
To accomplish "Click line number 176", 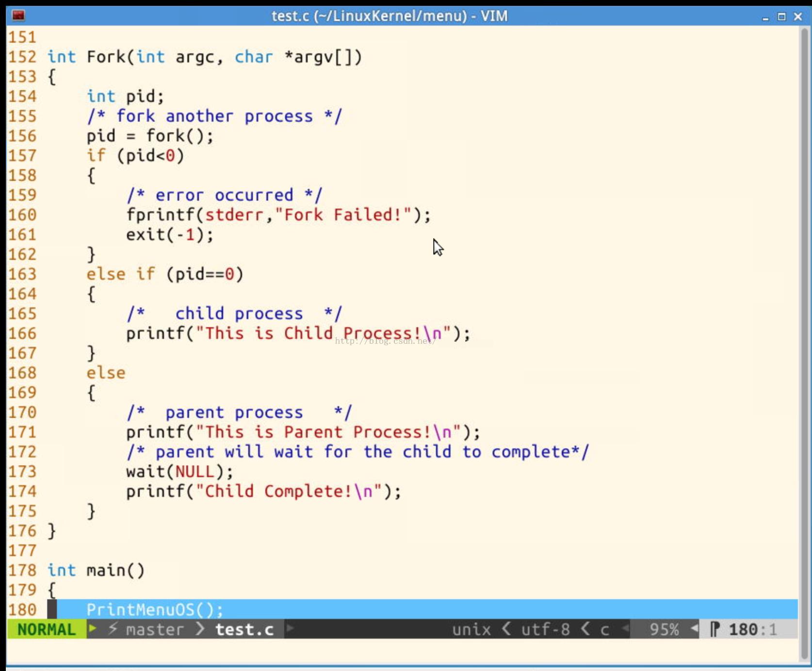I will point(22,531).
